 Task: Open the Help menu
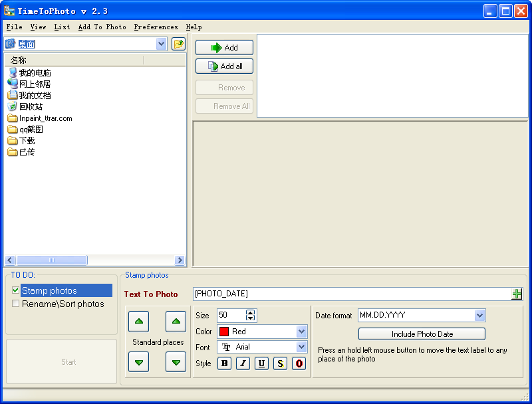coord(194,27)
